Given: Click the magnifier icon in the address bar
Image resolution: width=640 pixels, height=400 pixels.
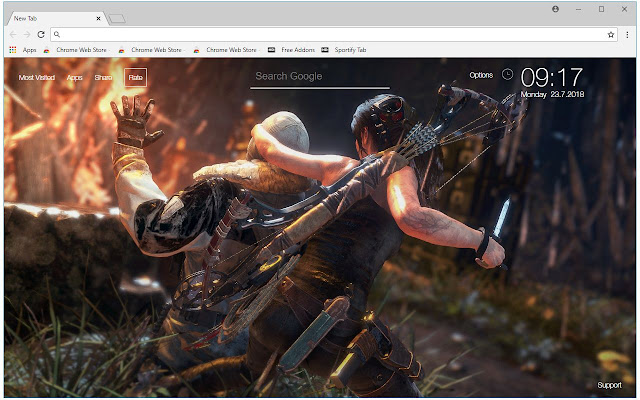Looking at the screenshot, I should 57,35.
